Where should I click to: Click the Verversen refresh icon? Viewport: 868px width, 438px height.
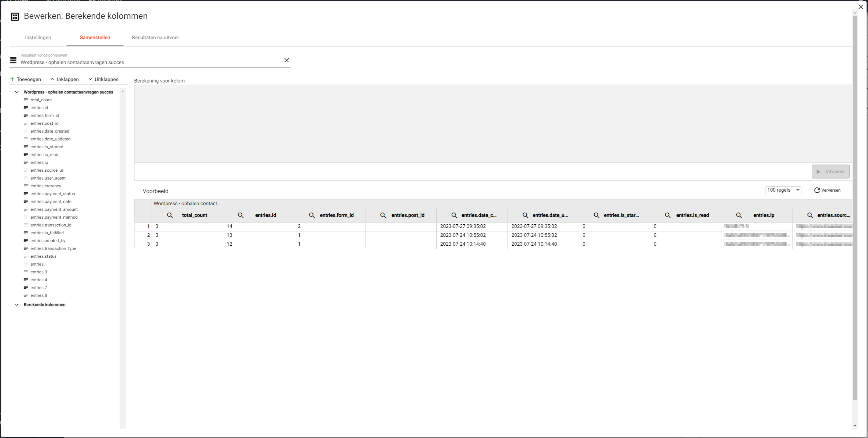[817, 190]
